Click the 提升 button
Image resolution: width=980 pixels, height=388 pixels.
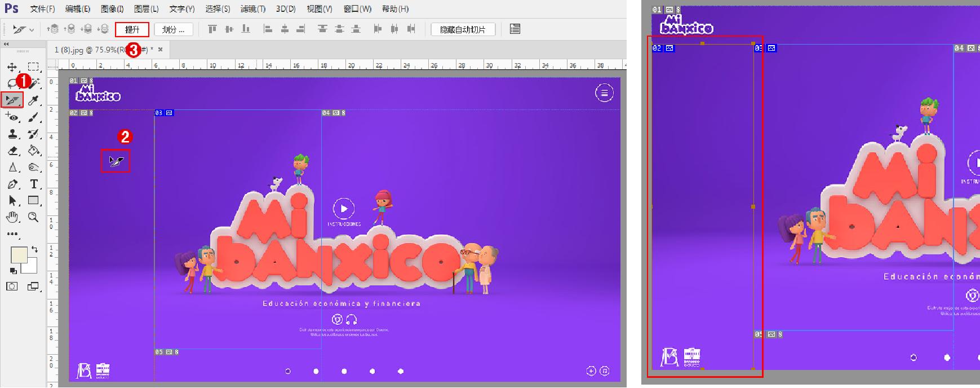tap(132, 29)
